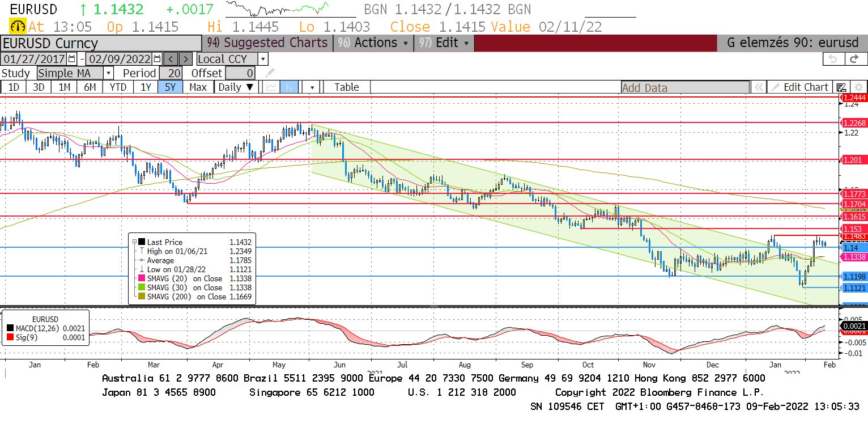Image resolution: width=868 pixels, height=423 pixels.
Task: Click the SMAVG (30) green swatch
Action: pyautogui.click(x=142, y=287)
